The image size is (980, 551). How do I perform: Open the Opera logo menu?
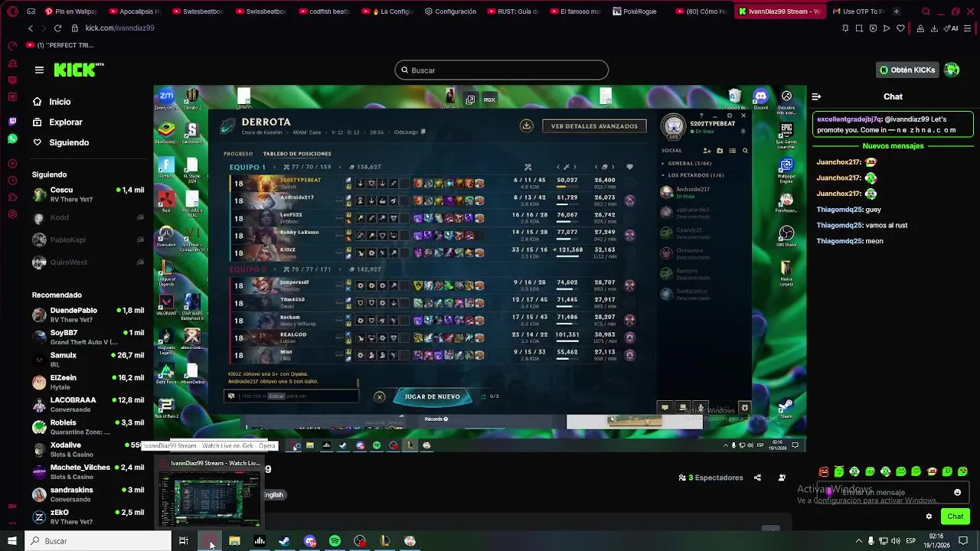point(12,11)
